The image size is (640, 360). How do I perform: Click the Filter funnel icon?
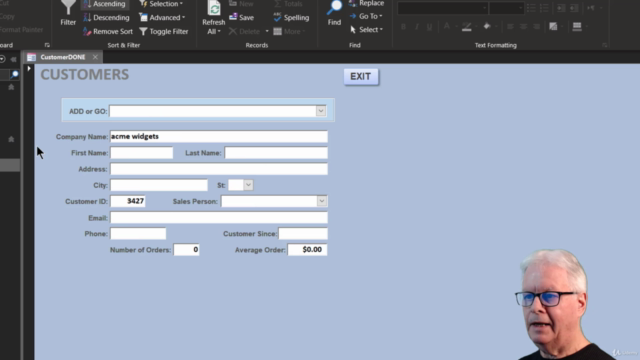[68, 8]
